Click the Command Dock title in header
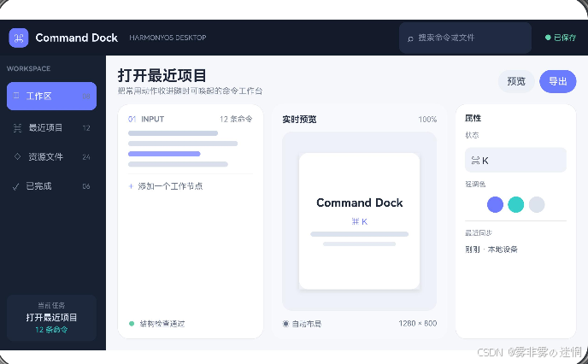The image size is (588, 364). pyautogui.click(x=77, y=38)
